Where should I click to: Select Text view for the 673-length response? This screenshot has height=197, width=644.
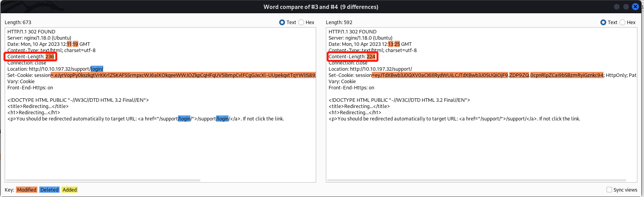(282, 23)
